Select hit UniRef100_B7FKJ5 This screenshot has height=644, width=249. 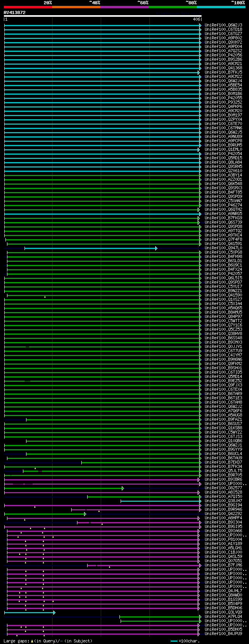(223, 72)
